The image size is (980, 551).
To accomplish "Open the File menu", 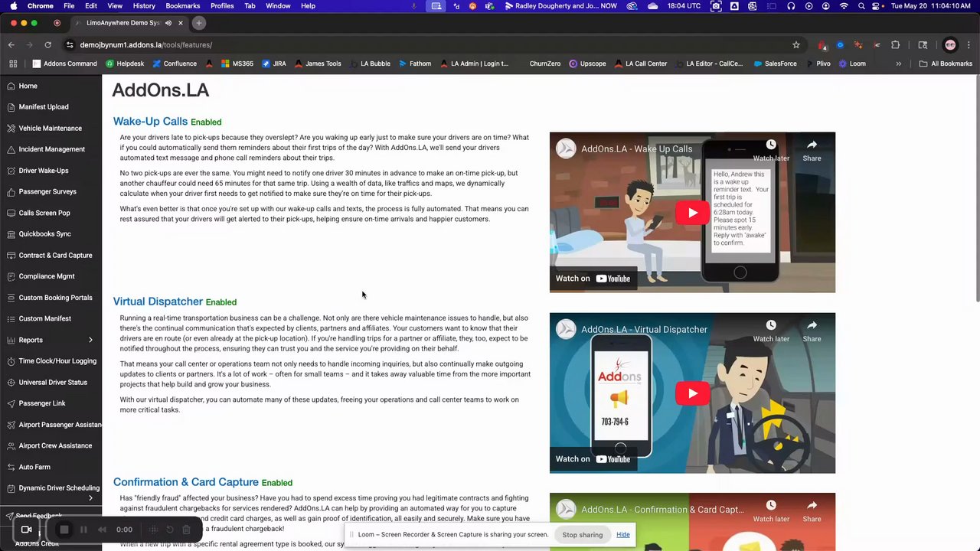I will tap(69, 6).
